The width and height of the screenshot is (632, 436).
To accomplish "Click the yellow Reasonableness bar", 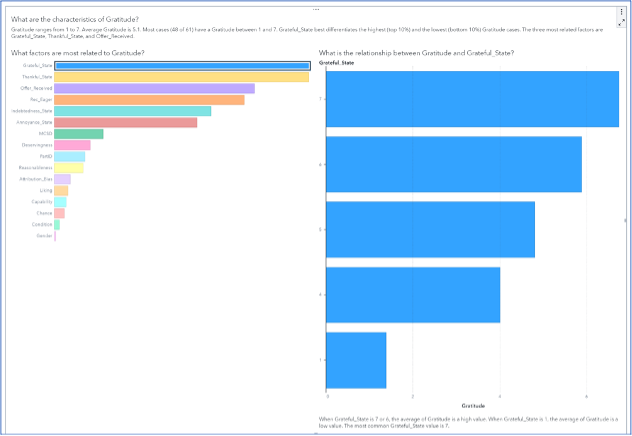I will pos(68,168).
